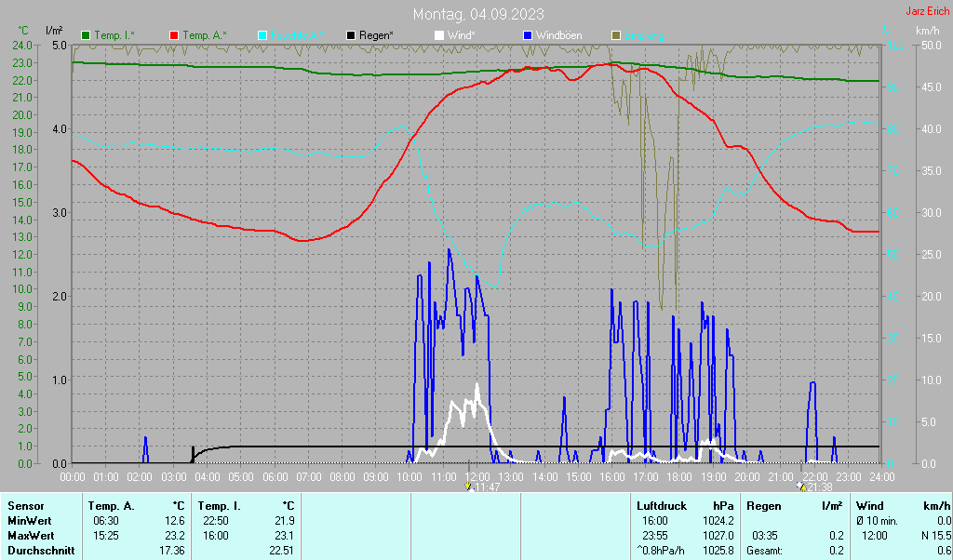
Task: Select the 'Empfang' legend label
Action: 644,36
